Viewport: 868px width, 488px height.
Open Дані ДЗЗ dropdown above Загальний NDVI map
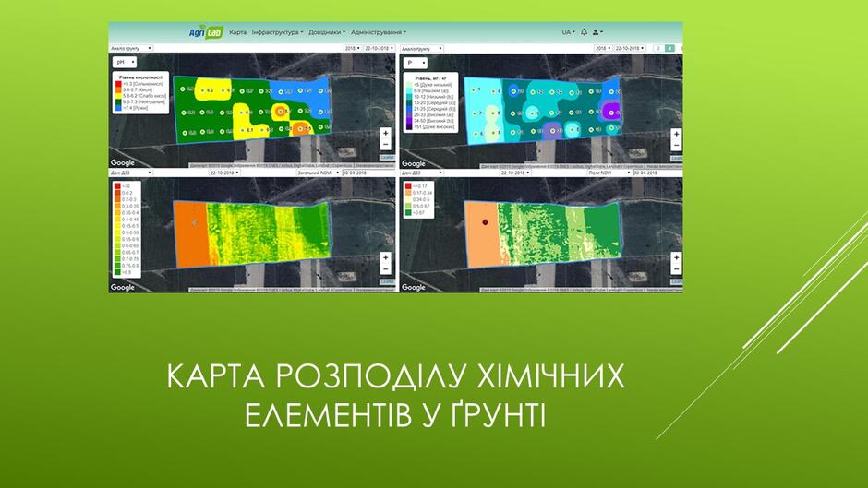(x=130, y=173)
